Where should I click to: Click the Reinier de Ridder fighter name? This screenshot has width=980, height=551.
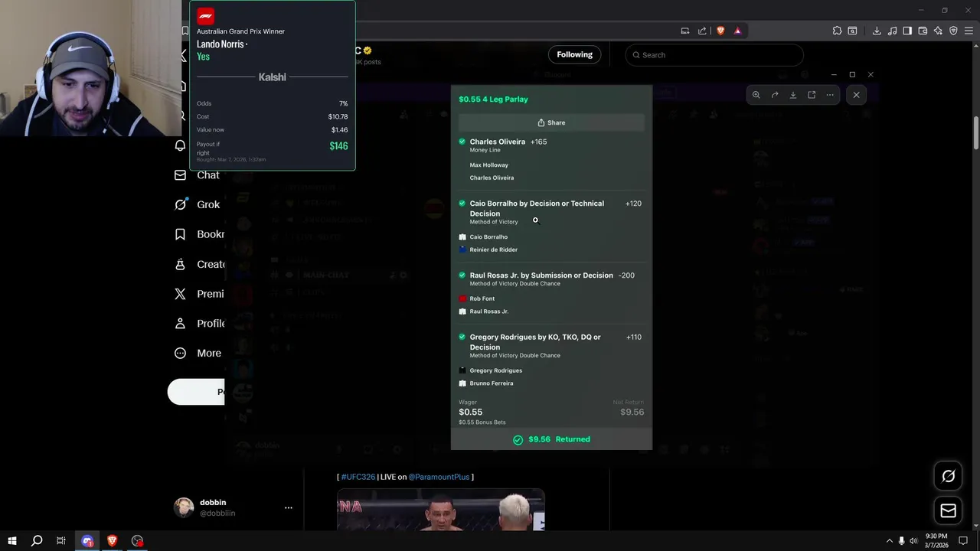[x=493, y=249]
